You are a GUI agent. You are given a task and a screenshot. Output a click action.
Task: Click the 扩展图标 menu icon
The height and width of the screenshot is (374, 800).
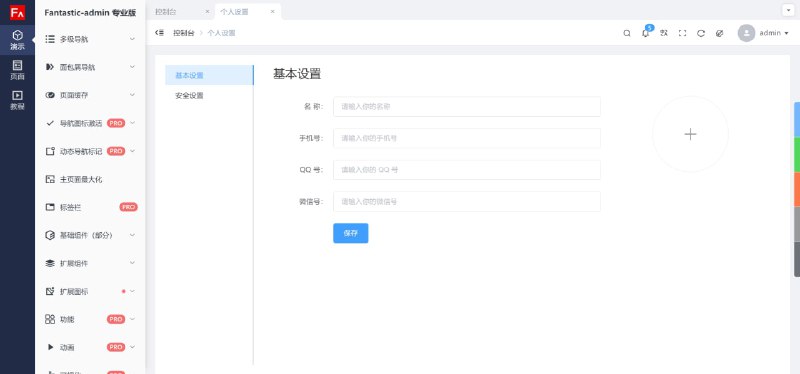[50, 291]
